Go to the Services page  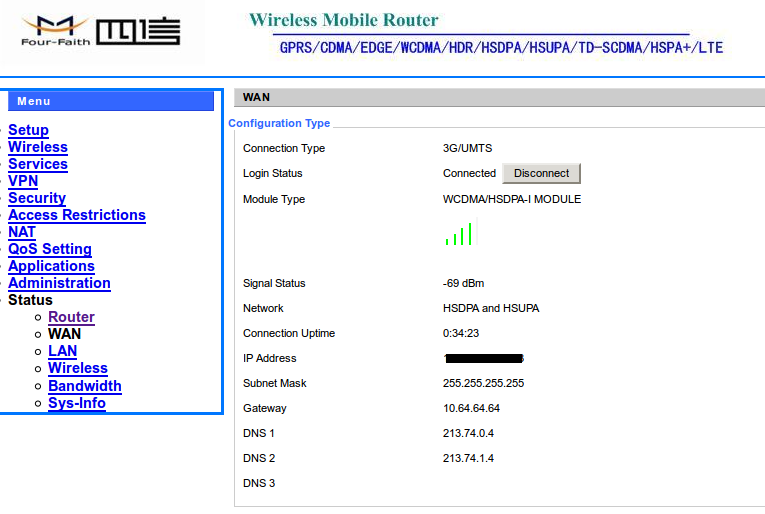tap(38, 164)
